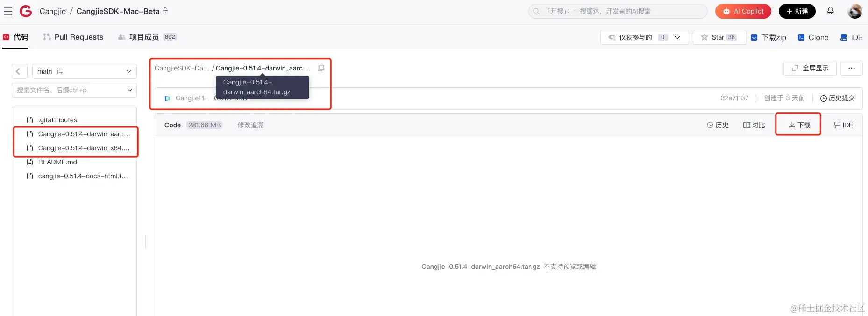
Task: Open the 修改追溯 blame tab
Action: [250, 125]
